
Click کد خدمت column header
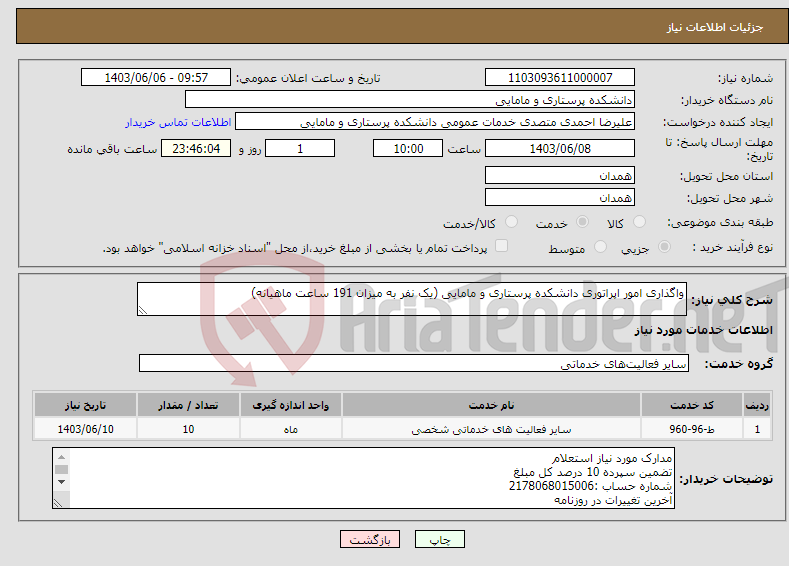click(x=692, y=405)
